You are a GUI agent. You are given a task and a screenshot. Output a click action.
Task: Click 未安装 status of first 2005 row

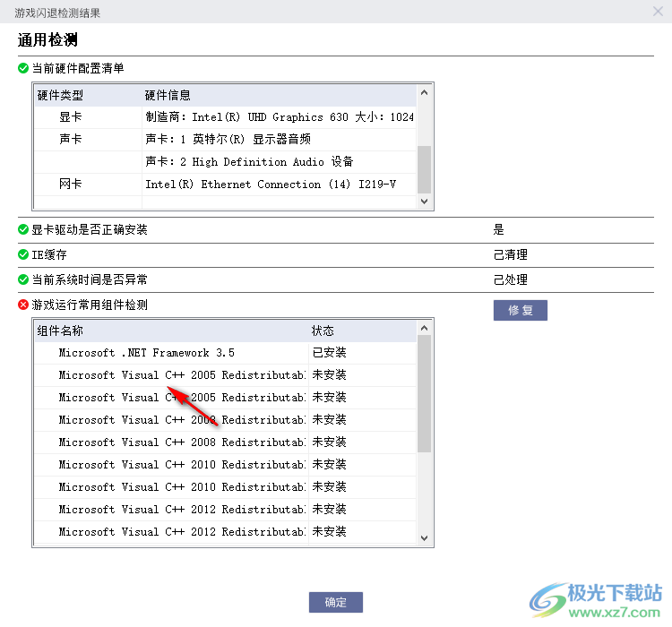pyautogui.click(x=329, y=375)
